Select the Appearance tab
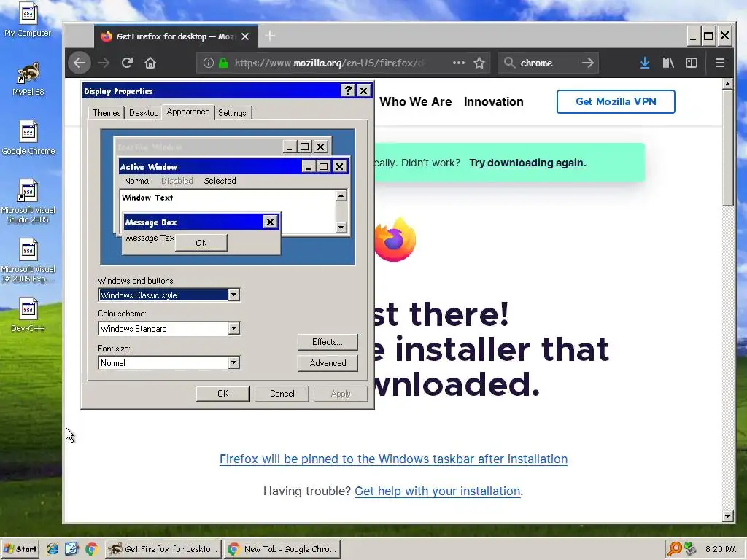This screenshot has width=747, height=560. [188, 112]
